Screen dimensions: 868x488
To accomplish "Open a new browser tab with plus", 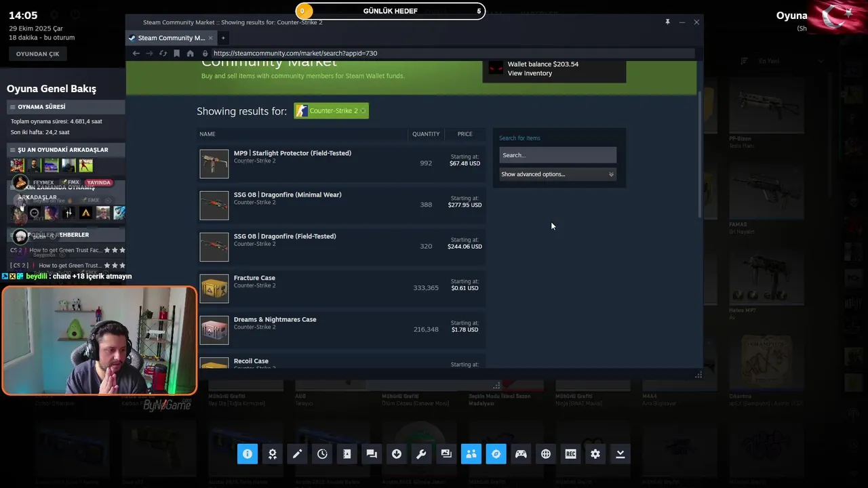I will click(223, 38).
